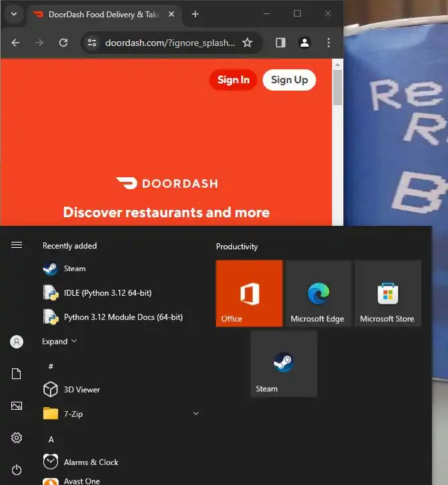Screen dimensions: 448x485
Task: Open the tab search dropdown arrow
Action: coord(14,14)
